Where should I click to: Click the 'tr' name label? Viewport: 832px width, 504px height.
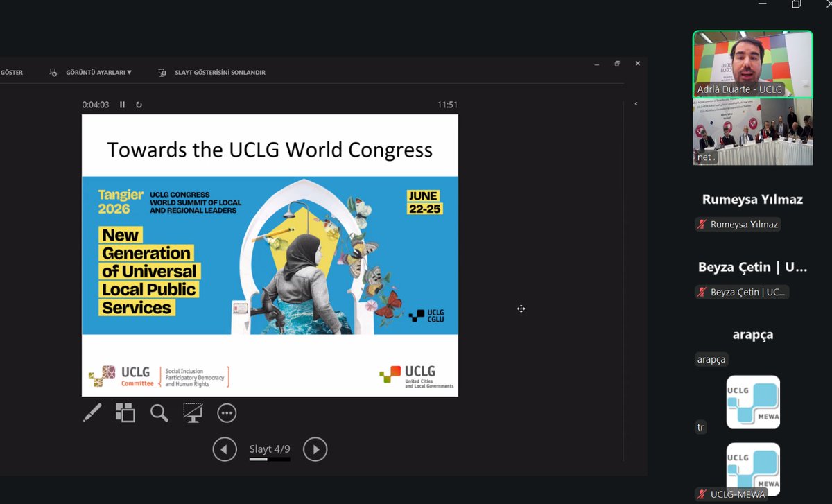pyautogui.click(x=700, y=427)
